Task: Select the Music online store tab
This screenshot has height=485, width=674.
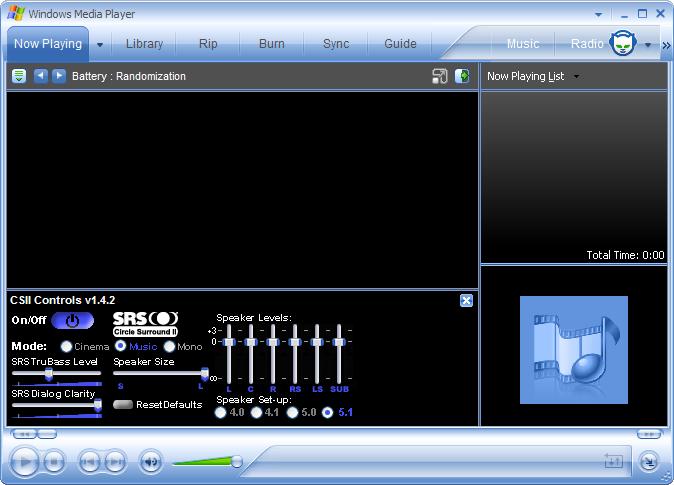Action: [523, 44]
